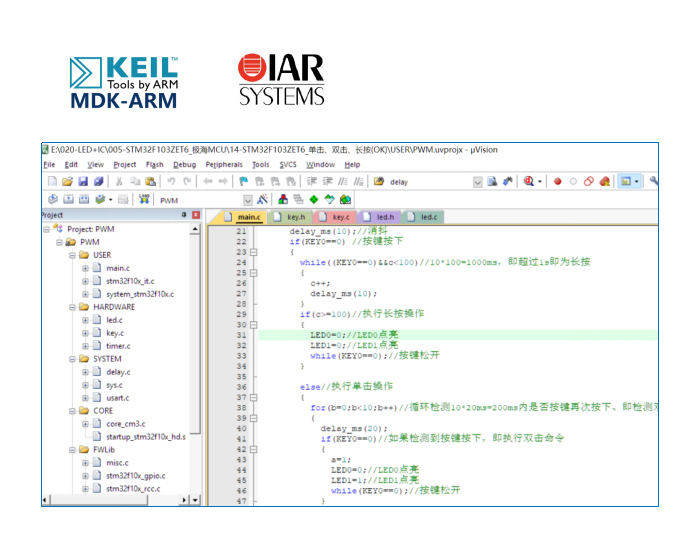Image resolution: width=700 pixels, height=560 pixels.
Task: Save the current file with the Save icon
Action: pyautogui.click(x=83, y=182)
